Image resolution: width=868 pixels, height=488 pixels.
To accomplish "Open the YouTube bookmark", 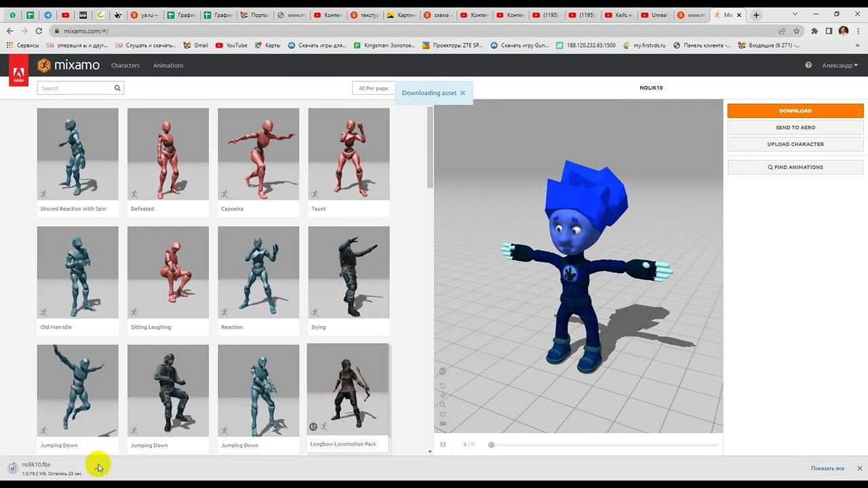I will [231, 45].
